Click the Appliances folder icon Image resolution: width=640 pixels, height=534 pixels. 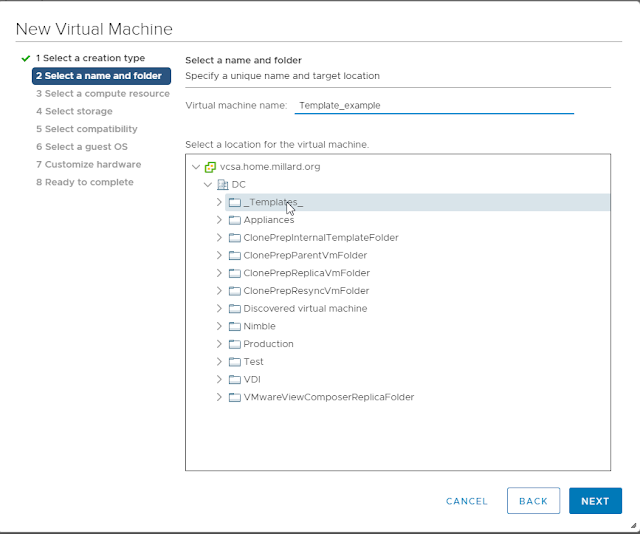235,220
